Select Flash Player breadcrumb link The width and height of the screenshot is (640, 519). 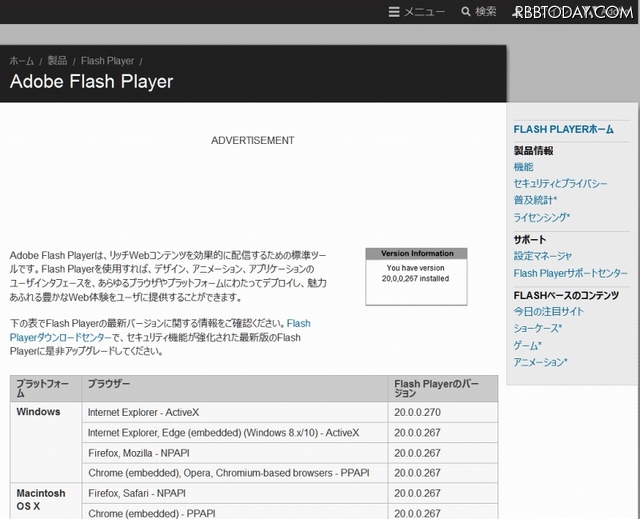(x=107, y=61)
